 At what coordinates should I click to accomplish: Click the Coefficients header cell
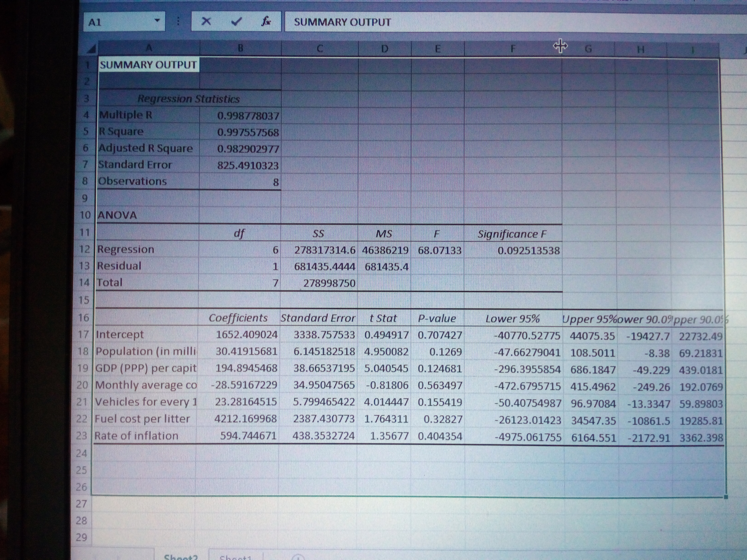click(x=238, y=318)
